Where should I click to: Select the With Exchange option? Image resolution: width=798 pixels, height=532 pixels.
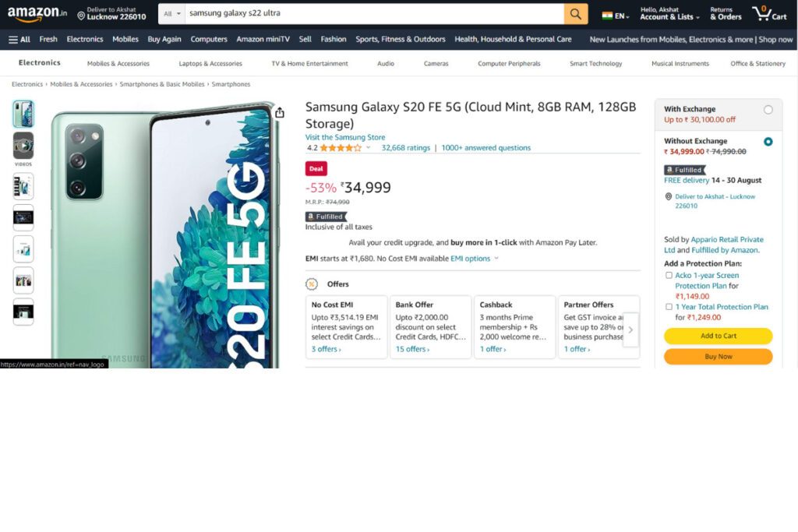click(768, 110)
